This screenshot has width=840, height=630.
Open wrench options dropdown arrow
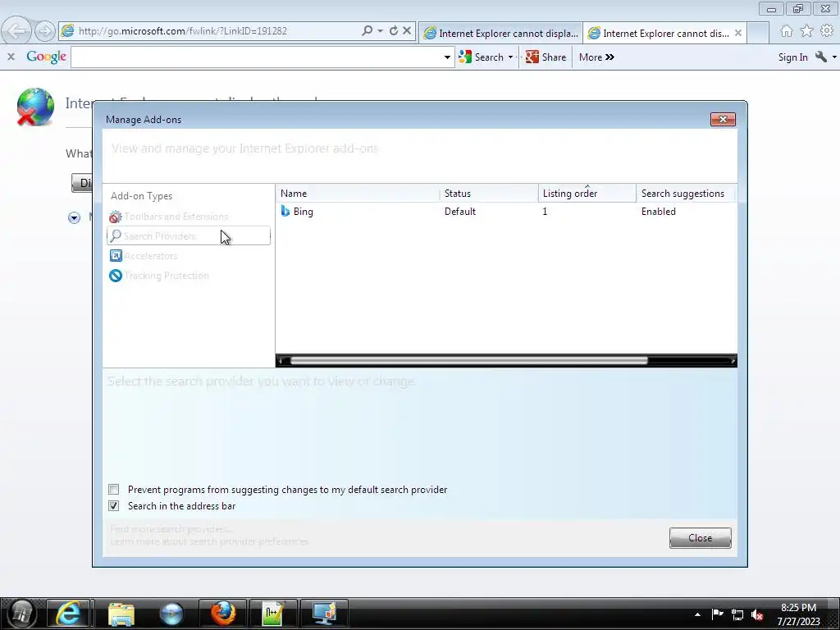(x=834, y=57)
